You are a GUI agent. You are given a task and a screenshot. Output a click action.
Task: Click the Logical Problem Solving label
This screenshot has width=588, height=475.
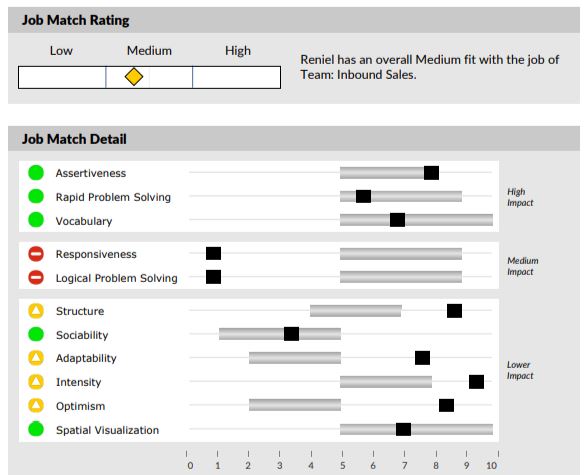[117, 278]
